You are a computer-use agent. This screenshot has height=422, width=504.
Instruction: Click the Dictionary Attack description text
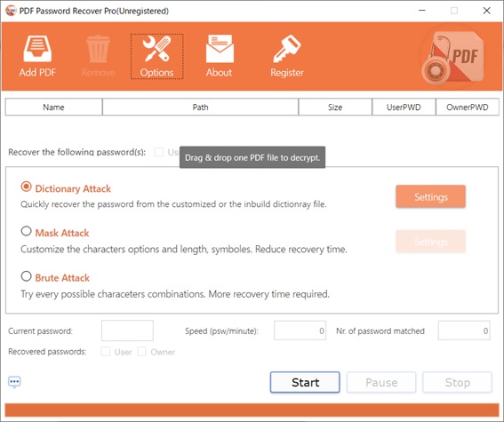pyautogui.click(x=173, y=204)
